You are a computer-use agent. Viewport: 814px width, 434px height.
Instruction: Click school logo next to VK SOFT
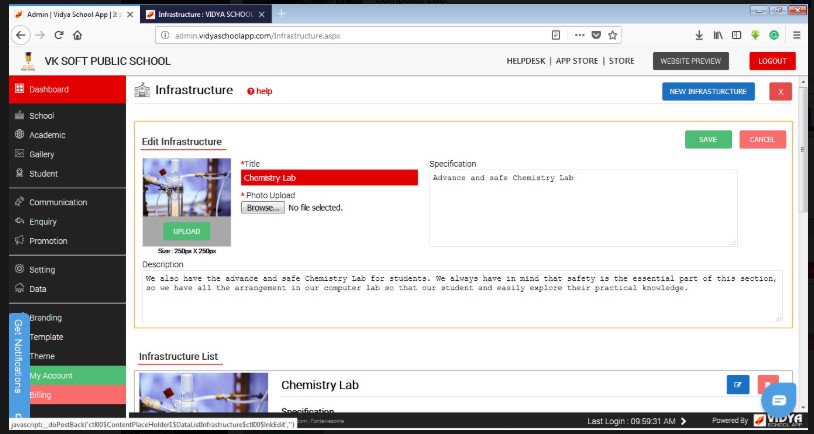coord(28,61)
